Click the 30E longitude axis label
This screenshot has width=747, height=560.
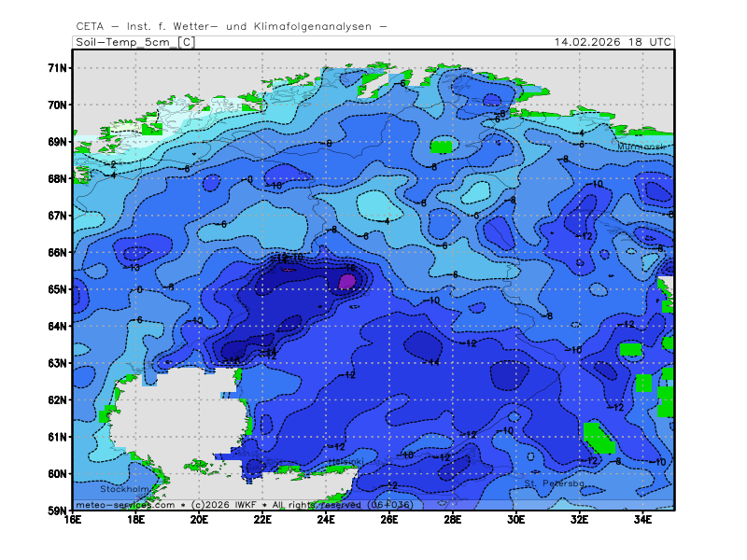tap(515, 519)
